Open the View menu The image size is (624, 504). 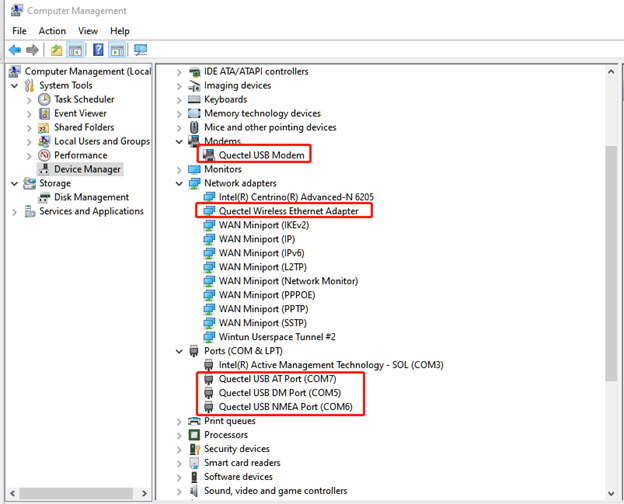pos(88,31)
